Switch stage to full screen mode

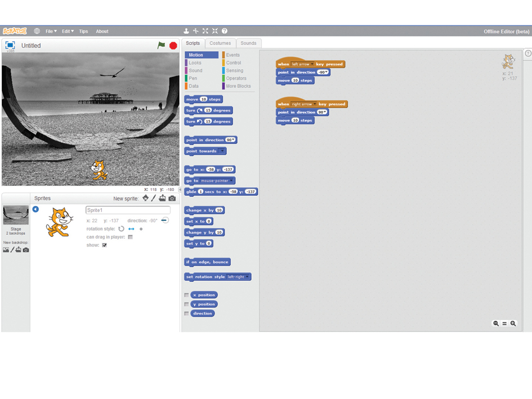[x=10, y=46]
